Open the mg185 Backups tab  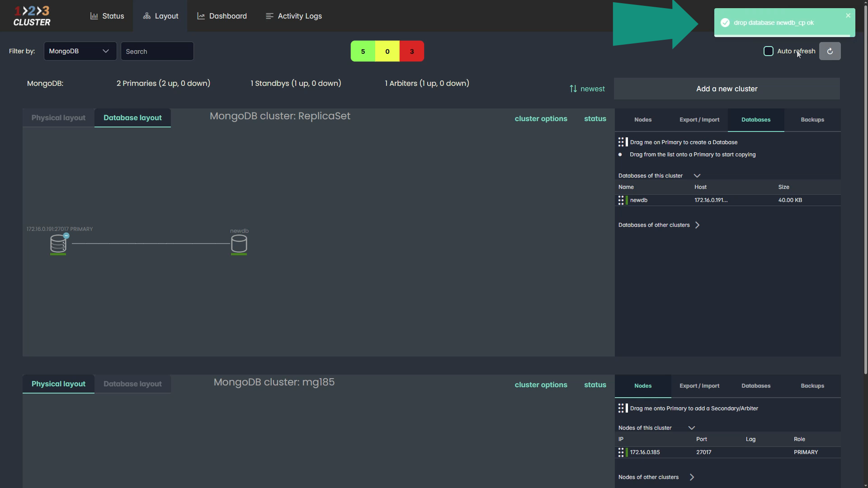coord(812,386)
